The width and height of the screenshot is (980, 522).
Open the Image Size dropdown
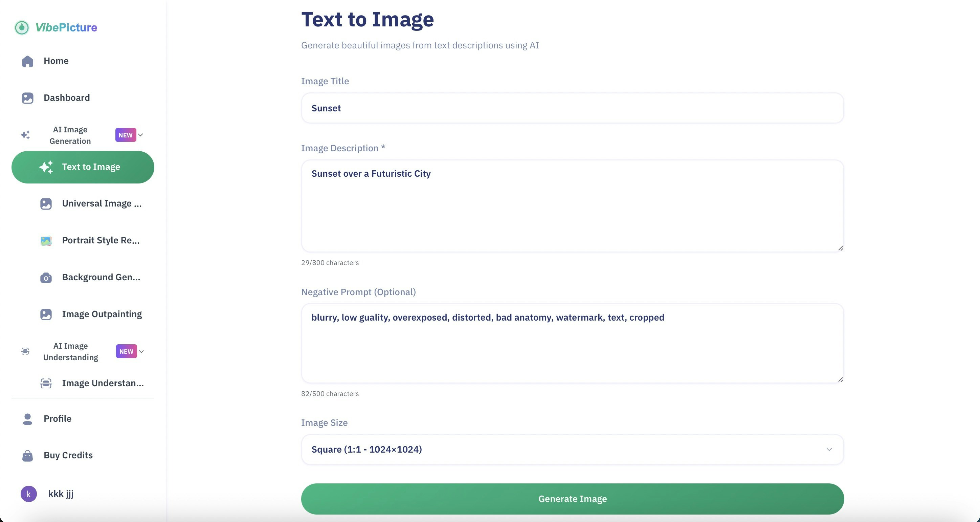click(x=572, y=450)
